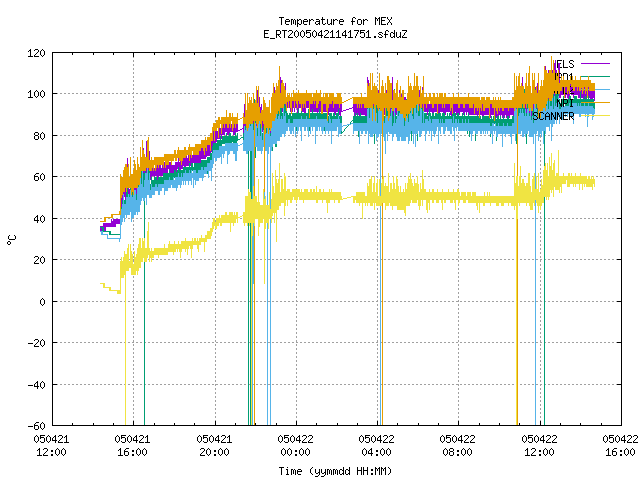
Task: Click the y-axis value '100'
Action: (x=36, y=94)
